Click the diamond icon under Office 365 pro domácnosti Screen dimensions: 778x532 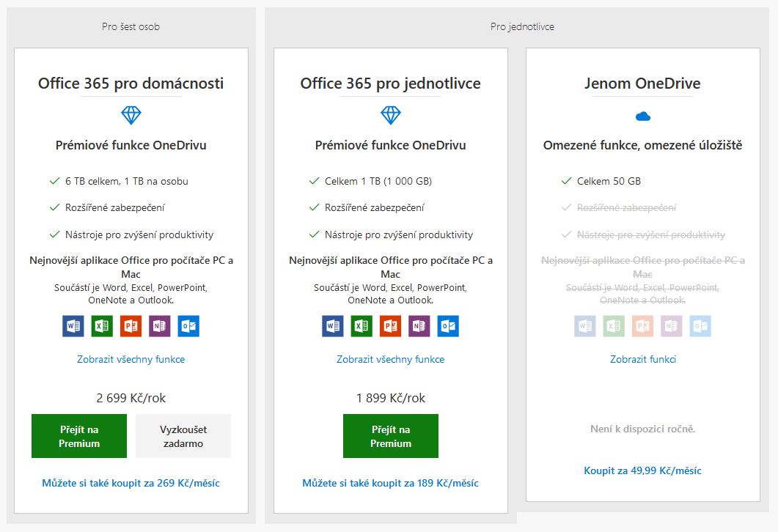click(131, 115)
